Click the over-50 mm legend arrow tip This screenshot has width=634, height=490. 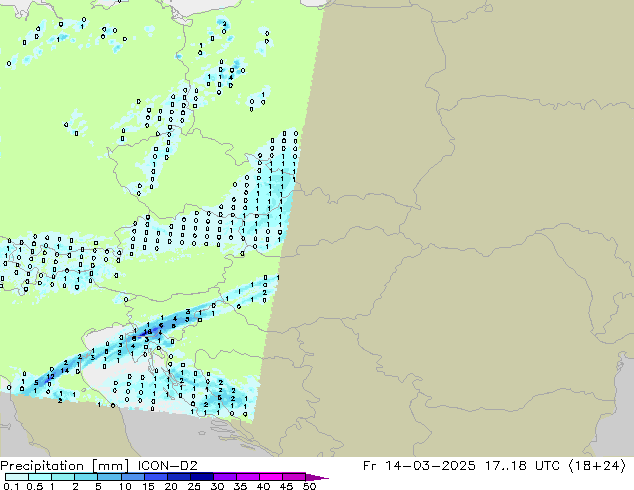(x=317, y=477)
